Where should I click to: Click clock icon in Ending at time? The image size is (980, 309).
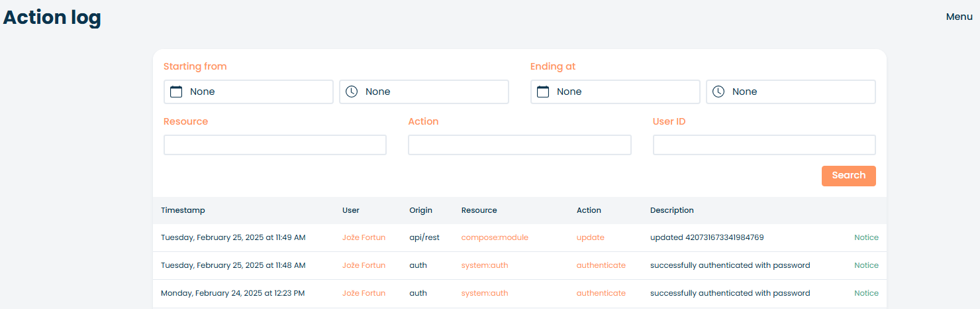[718, 92]
